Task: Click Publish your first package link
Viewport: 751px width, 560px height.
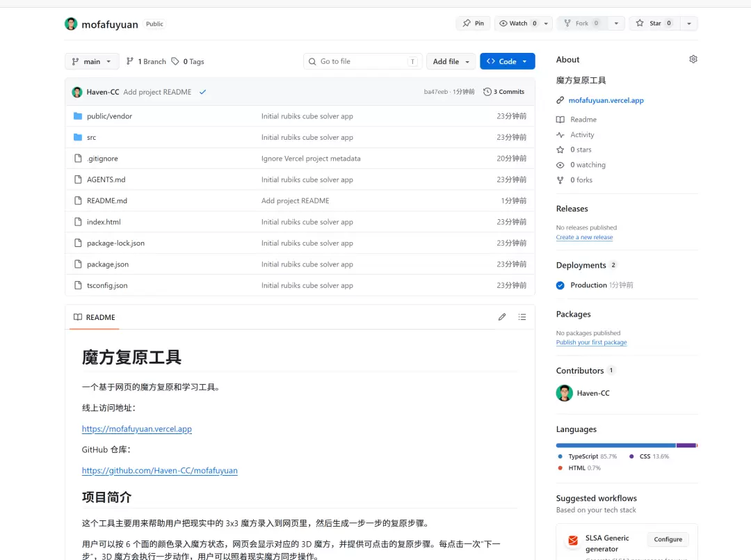Action: (591, 342)
